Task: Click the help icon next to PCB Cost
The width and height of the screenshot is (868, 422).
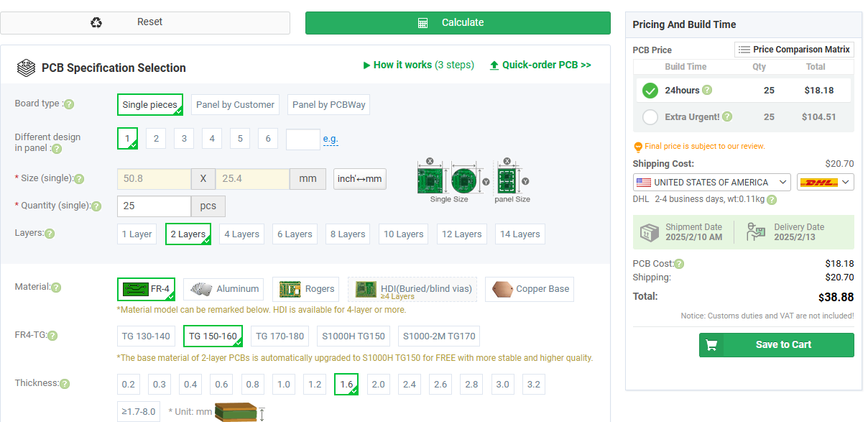Action: pyautogui.click(x=679, y=264)
